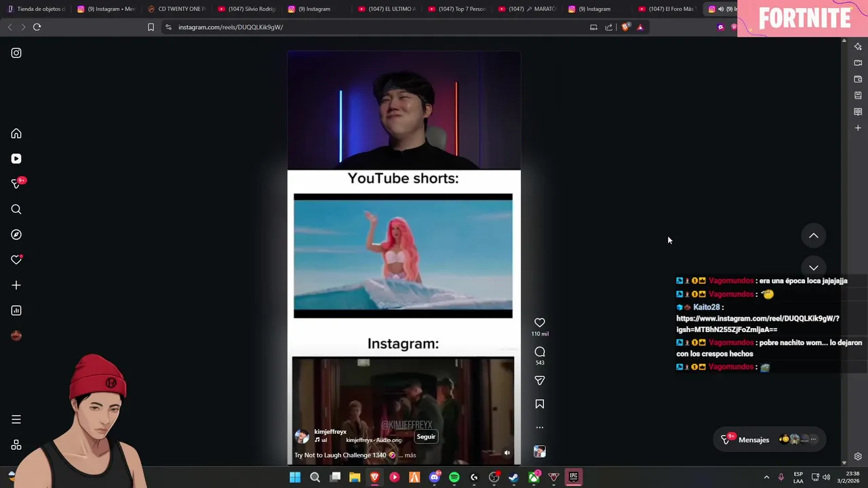This screenshot has height=488, width=868.
Task: Open the Windows Start menu
Action: (x=295, y=477)
